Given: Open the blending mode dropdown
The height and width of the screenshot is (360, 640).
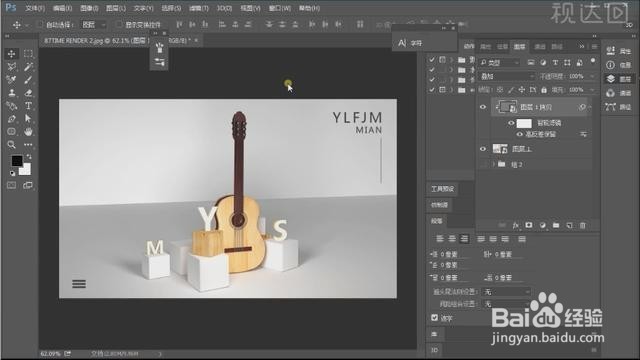Looking at the screenshot, I should pyautogui.click(x=507, y=76).
